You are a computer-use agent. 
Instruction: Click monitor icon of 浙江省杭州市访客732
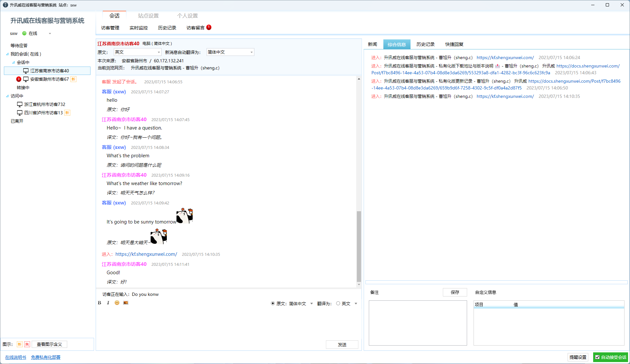[20, 104]
